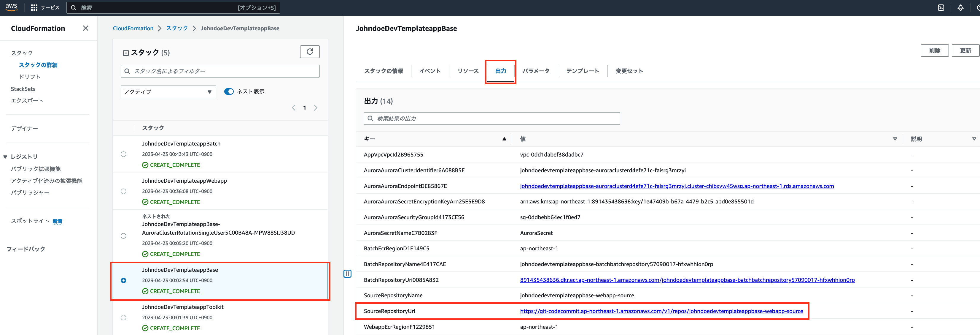Click the 削除 button
Image resolution: width=980 pixels, height=335 pixels.
(x=935, y=51)
